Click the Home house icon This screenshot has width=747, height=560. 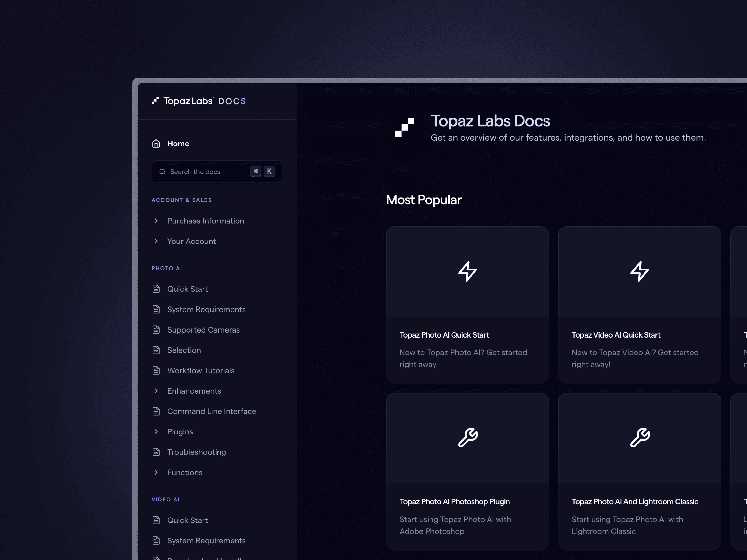[156, 143]
